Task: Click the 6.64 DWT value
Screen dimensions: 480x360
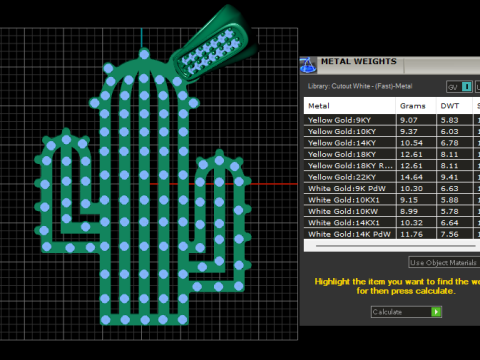Action: pyautogui.click(x=449, y=222)
